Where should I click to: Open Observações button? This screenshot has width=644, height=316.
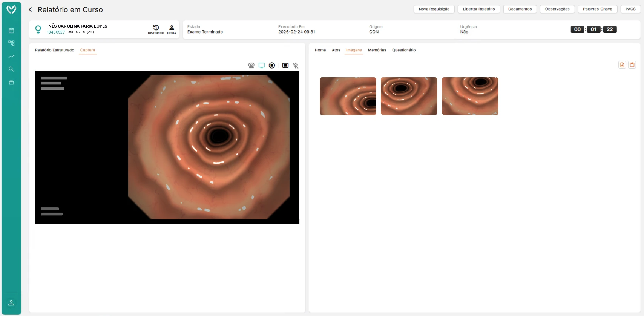[x=557, y=9]
